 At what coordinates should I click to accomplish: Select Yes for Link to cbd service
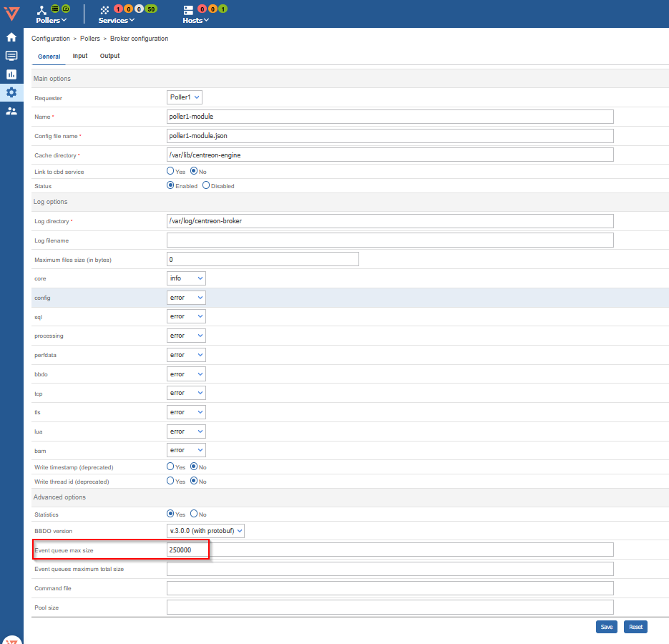[170, 171]
